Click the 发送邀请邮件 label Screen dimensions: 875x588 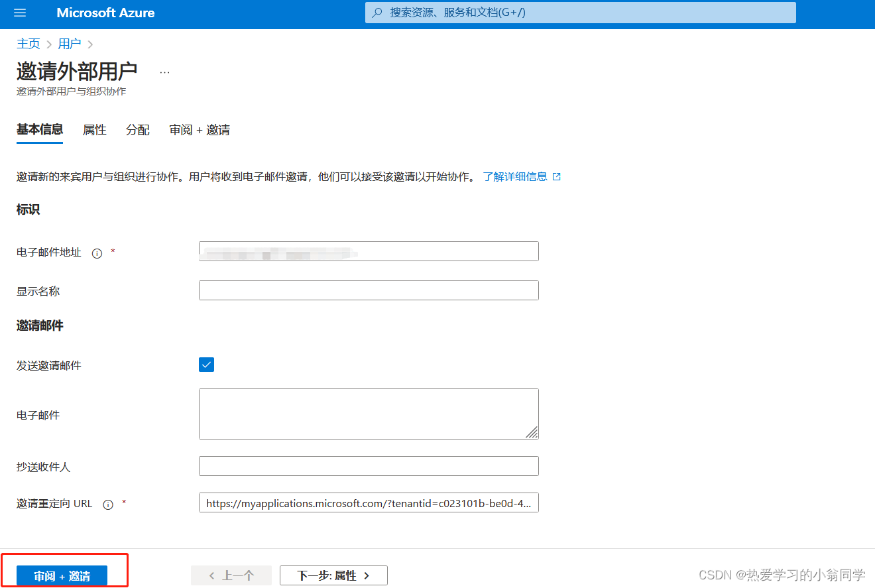(49, 365)
